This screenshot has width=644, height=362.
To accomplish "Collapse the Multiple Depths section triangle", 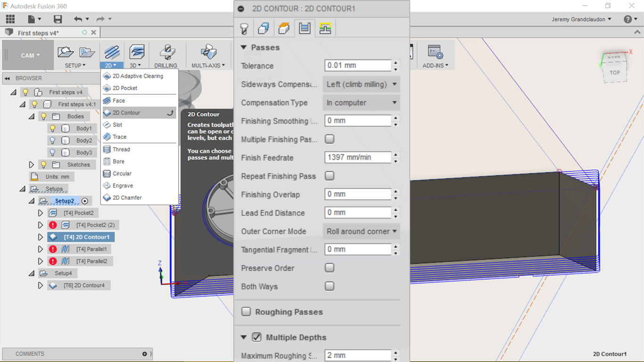I will [x=244, y=337].
